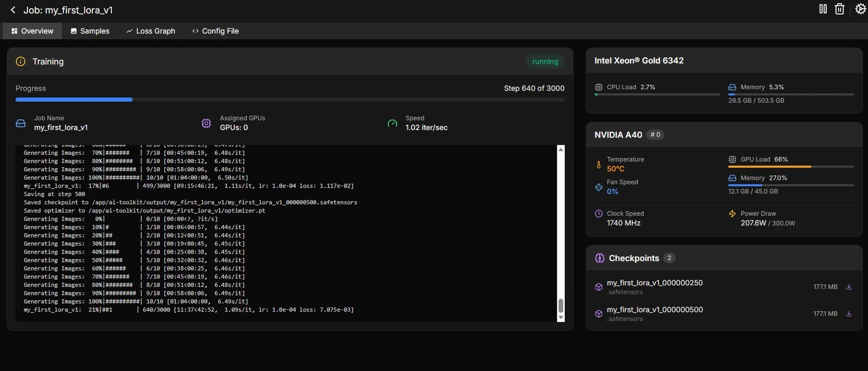Switch to the Samples tab
Image resolution: width=868 pixels, height=371 pixels.
coord(90,31)
